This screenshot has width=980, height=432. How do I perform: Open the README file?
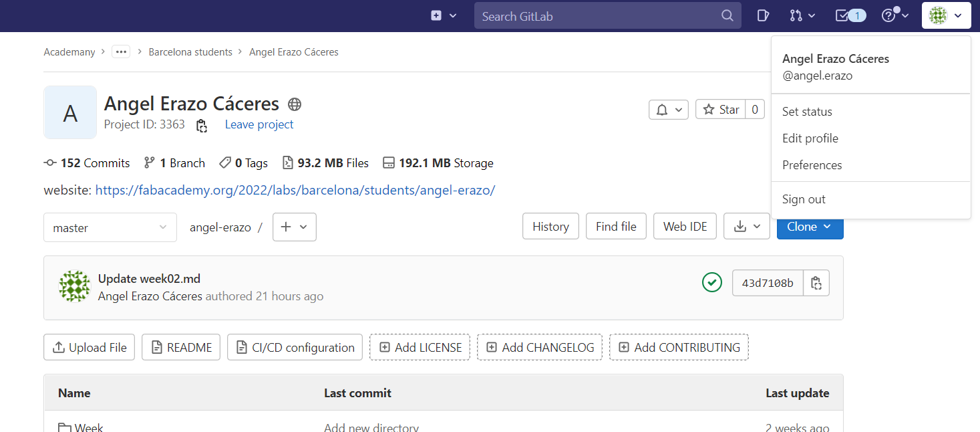pyautogui.click(x=181, y=347)
